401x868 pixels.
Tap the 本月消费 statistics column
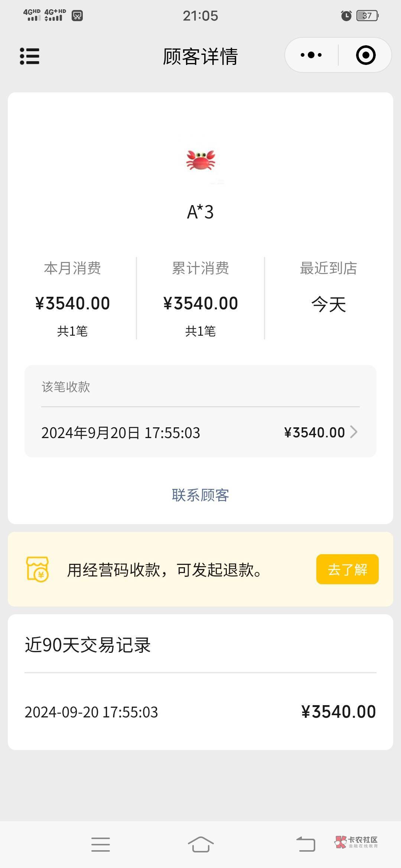pyautogui.click(x=72, y=298)
